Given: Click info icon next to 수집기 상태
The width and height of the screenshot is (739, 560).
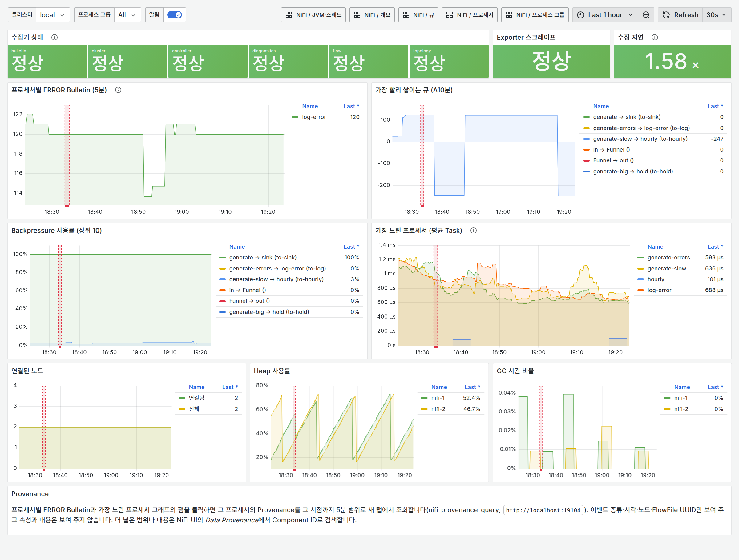Looking at the screenshot, I should 55,37.
